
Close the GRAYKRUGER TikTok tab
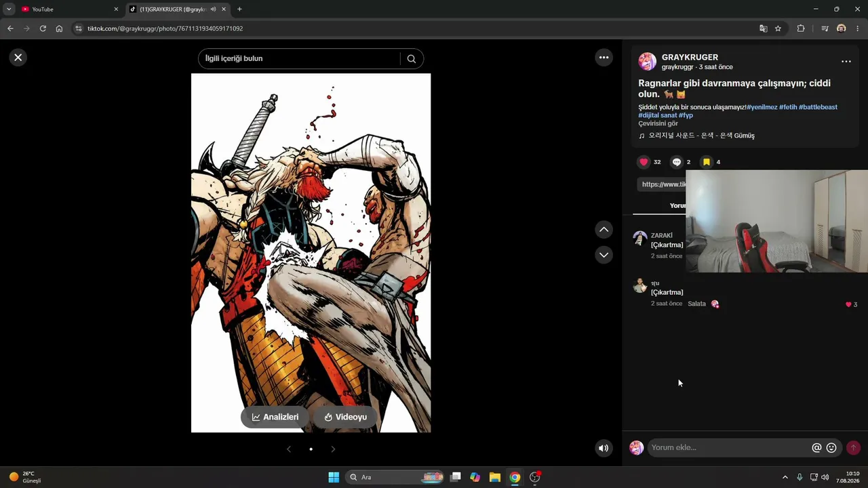[224, 9]
